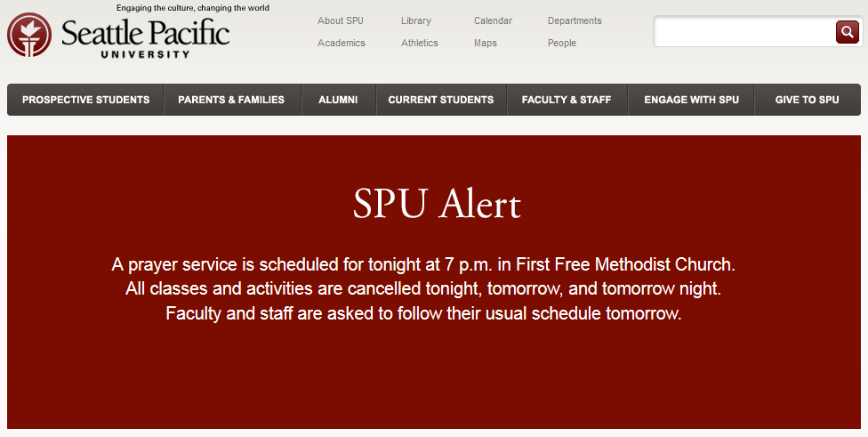Image resolution: width=868 pixels, height=437 pixels.
Task: Open the Alumni menu item
Action: point(338,100)
